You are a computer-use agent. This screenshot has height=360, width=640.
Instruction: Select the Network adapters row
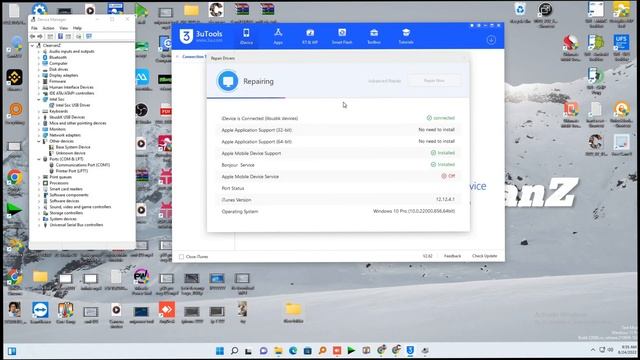tap(64, 135)
